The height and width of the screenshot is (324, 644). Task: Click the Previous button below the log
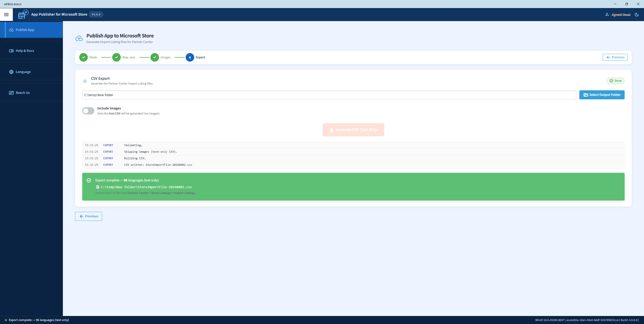click(88, 216)
